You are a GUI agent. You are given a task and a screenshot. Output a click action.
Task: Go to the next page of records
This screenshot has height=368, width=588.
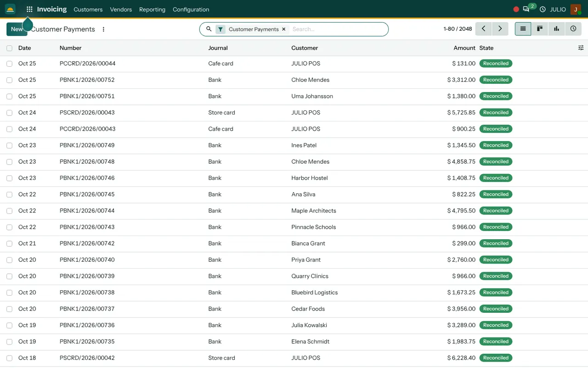coord(500,29)
